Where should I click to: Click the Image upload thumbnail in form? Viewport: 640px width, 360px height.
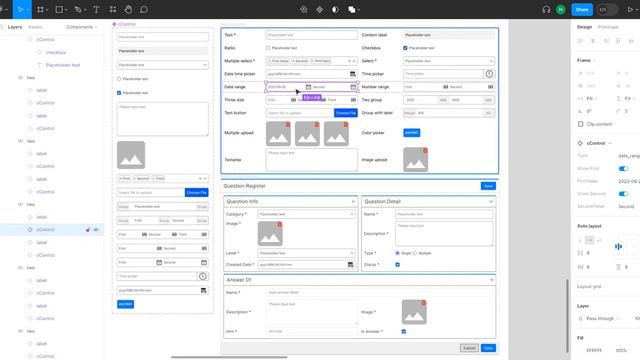pos(416,160)
